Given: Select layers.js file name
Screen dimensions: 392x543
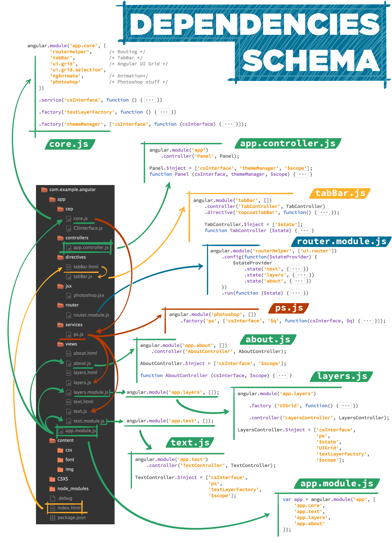Looking at the screenshot, I should (82, 383).
